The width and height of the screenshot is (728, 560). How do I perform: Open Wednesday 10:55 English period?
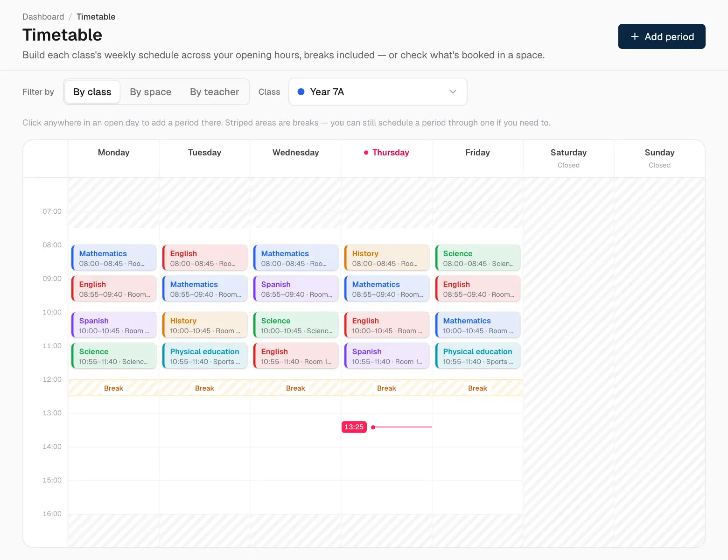click(296, 356)
